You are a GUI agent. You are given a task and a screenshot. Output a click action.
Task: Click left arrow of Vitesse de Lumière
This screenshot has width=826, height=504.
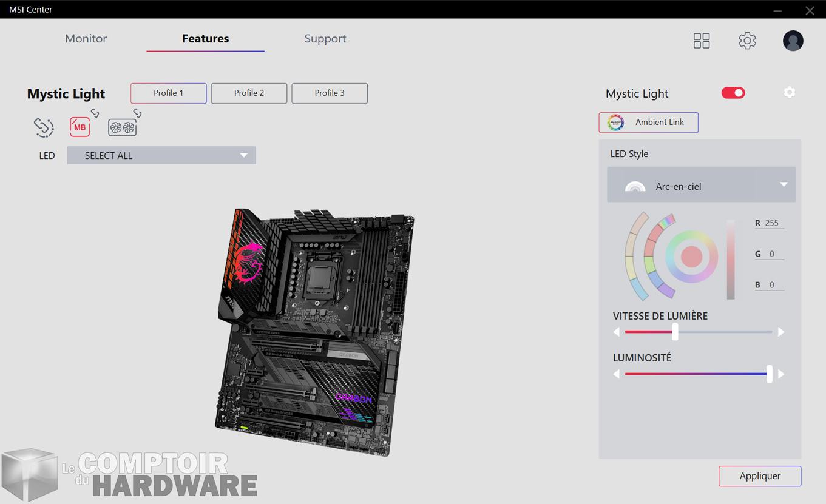tap(617, 332)
